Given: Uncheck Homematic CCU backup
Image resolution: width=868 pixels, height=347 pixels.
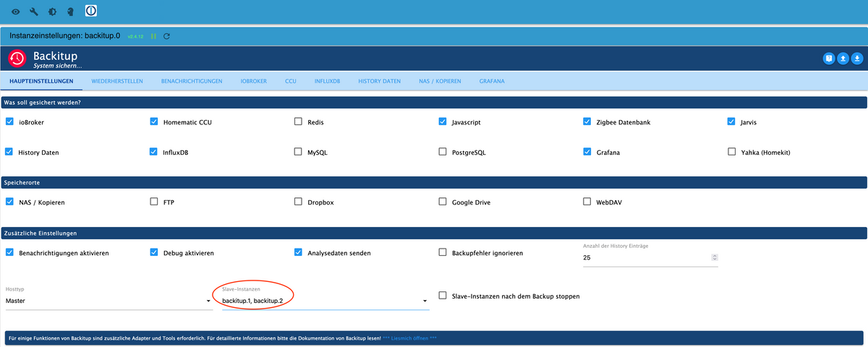Looking at the screenshot, I should 154,121.
